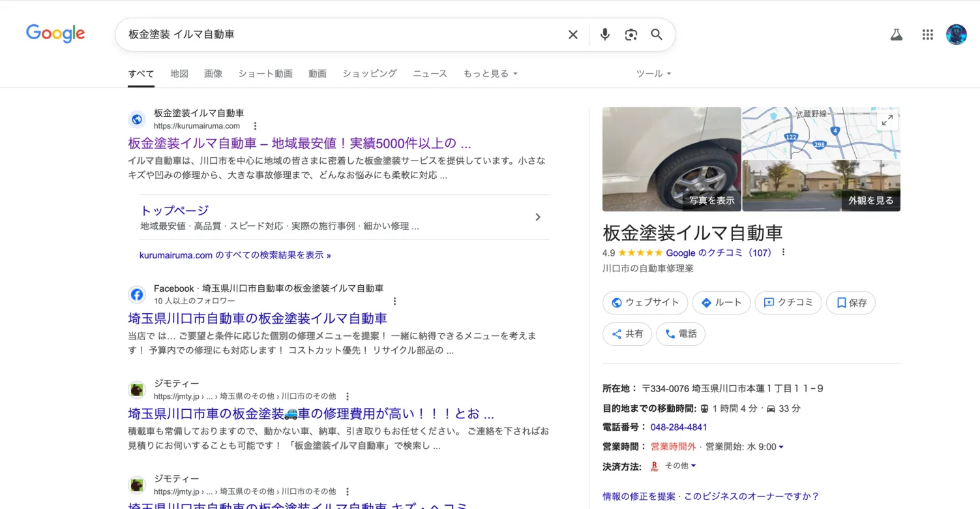980x509 pixels.
Task: Switch to the 地図 tab
Action: pyautogui.click(x=179, y=74)
